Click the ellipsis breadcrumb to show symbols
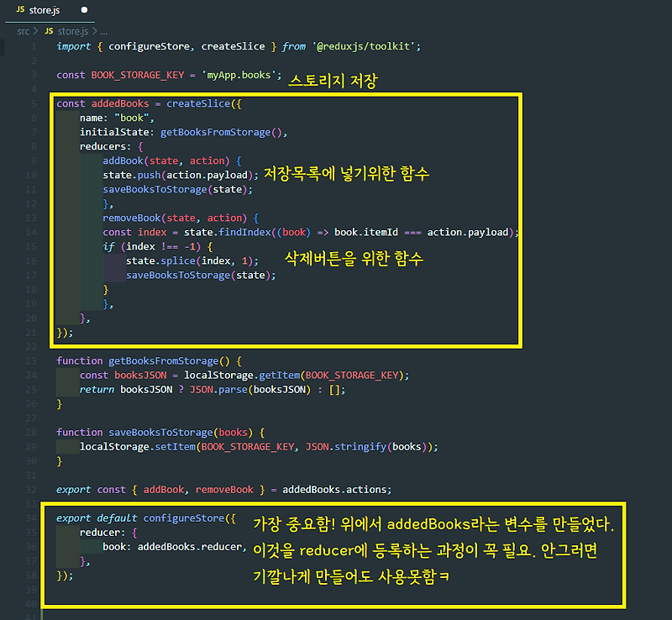Viewport: 672px width, 620px height. coord(103,30)
